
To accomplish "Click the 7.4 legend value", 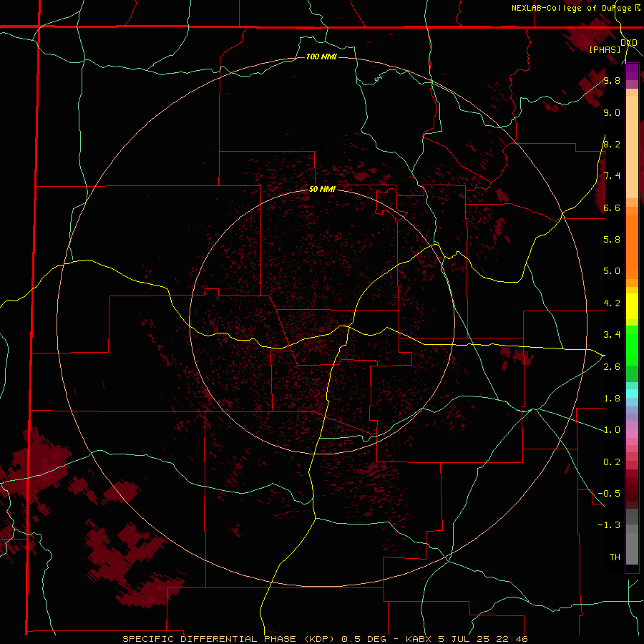I will pyautogui.click(x=612, y=176).
